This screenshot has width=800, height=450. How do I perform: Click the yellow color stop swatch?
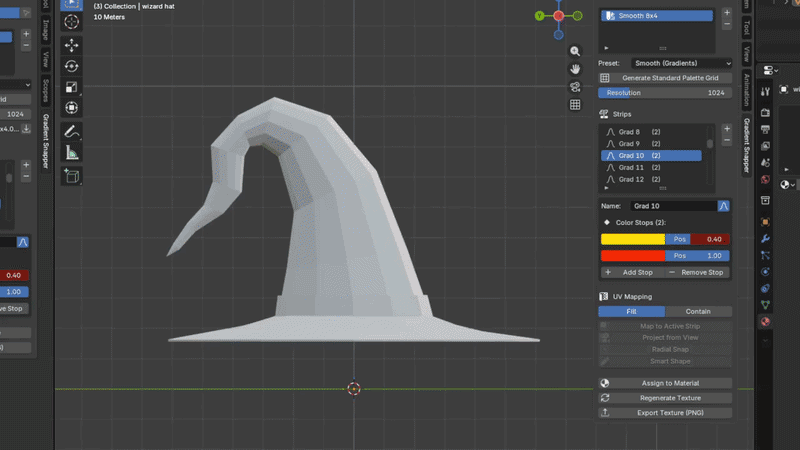(632, 239)
